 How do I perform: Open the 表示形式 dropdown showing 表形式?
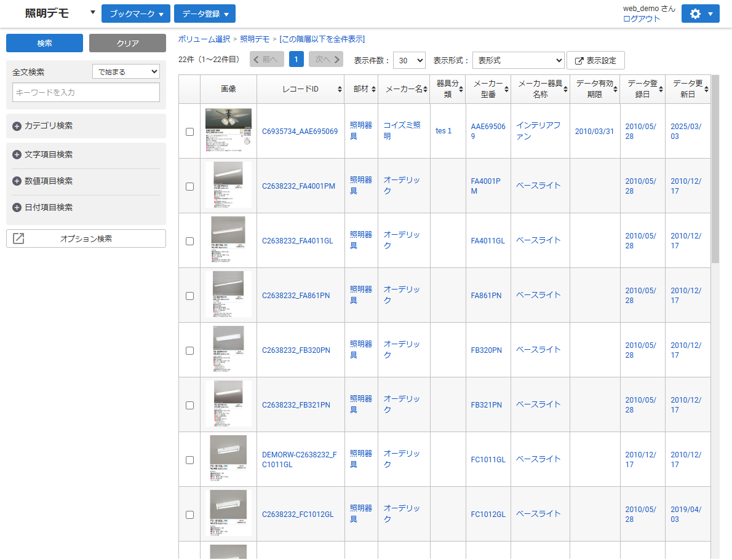[518, 60]
